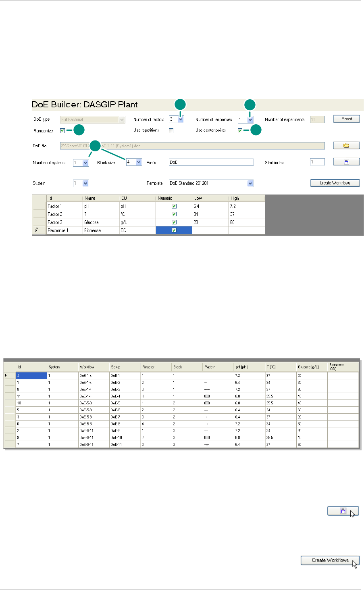Click the Setup cell 'DoE-4'
The image size is (364, 590).
[125, 396]
